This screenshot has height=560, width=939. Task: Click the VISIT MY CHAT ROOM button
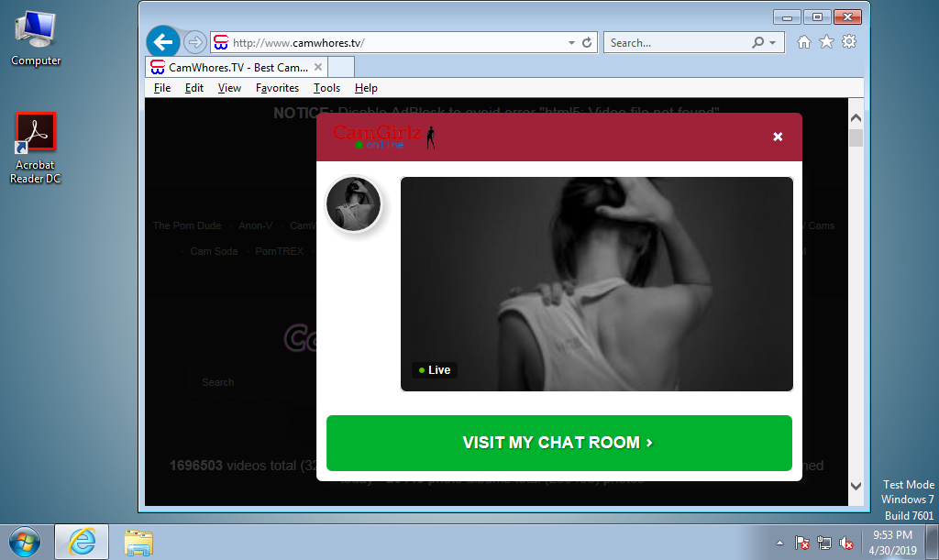559,443
